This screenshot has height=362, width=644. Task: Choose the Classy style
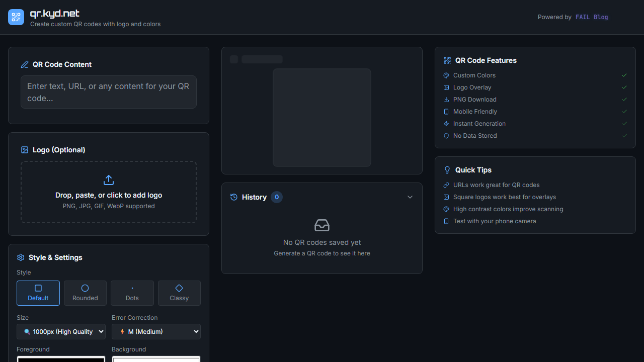click(179, 293)
